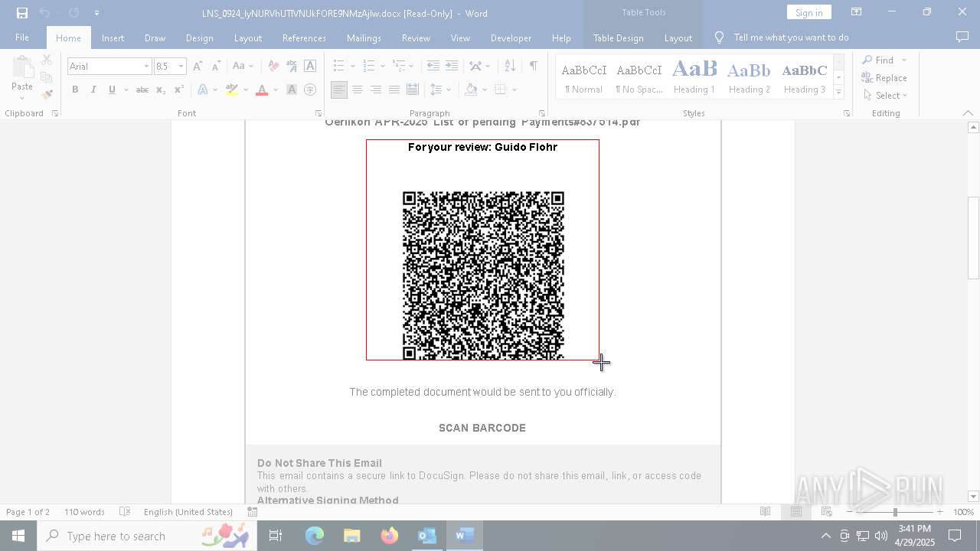This screenshot has height=551, width=980.
Task: Click the Tell me what you want search field
Action: point(791,37)
